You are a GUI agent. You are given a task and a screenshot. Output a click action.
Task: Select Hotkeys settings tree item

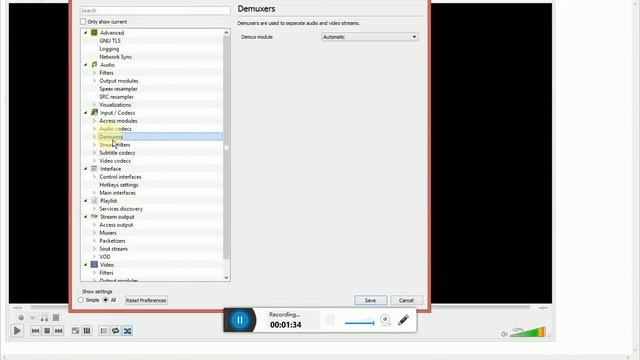coord(119,184)
